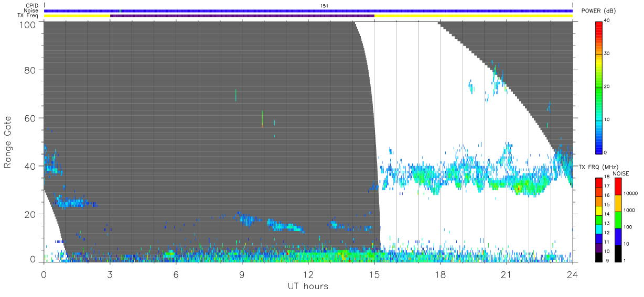644x297 pixels.
Task: Click the Range Gate axis title
Action: tap(7, 142)
